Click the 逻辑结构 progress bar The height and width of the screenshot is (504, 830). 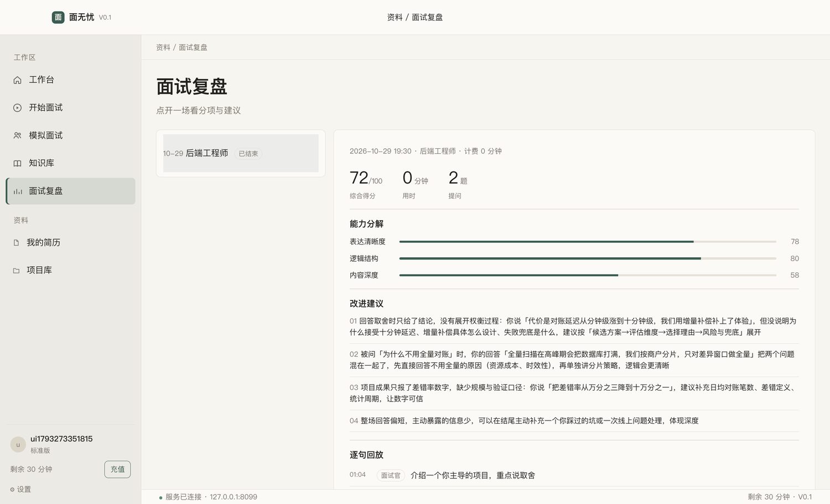coord(588,258)
